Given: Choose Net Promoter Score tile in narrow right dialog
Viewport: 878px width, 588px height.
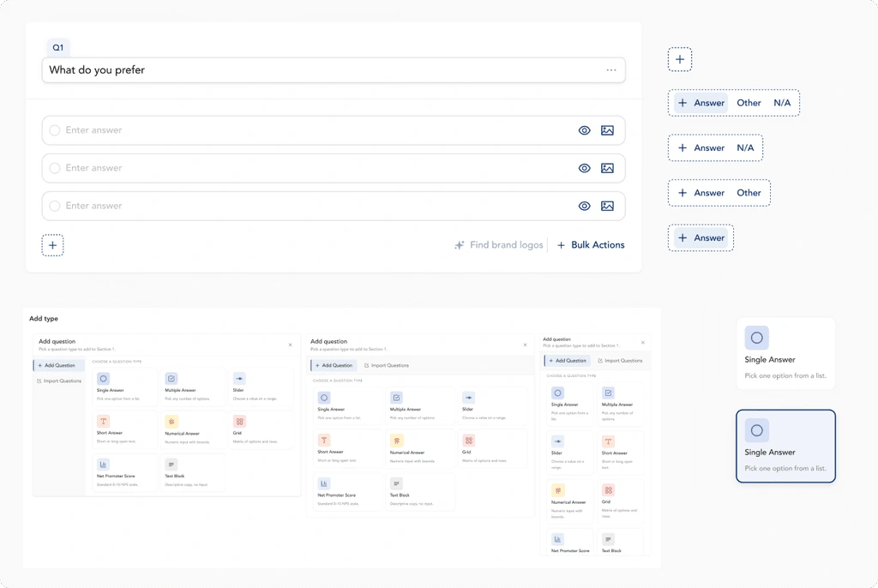Looking at the screenshot, I should [569, 542].
